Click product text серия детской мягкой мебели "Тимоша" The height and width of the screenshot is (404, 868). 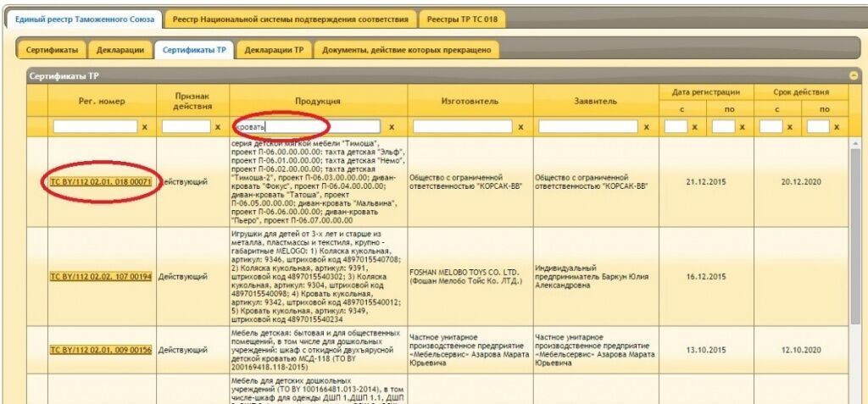click(319, 181)
